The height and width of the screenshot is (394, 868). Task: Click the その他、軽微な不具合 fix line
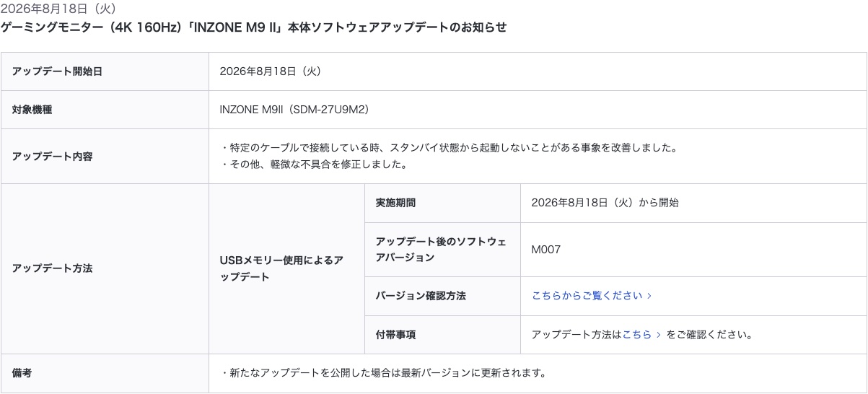click(314, 165)
